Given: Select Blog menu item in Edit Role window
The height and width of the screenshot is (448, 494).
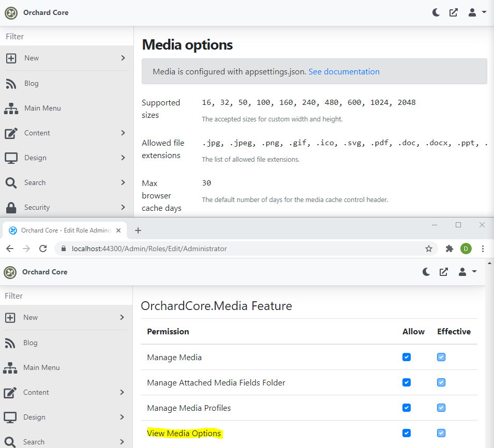Looking at the screenshot, I should (x=30, y=343).
